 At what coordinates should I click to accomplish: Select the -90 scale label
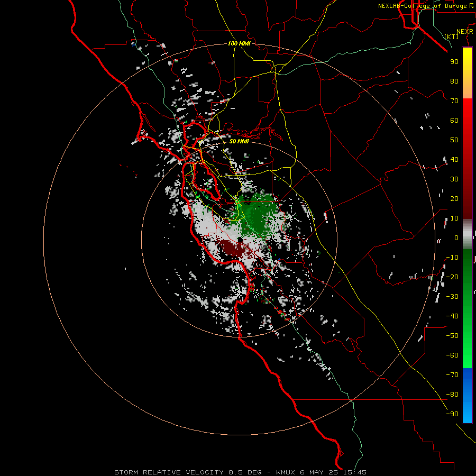(452, 414)
